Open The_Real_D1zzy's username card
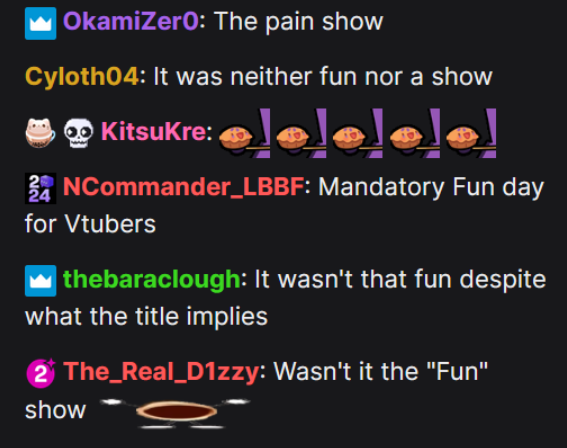The height and width of the screenshot is (448, 567). click(x=161, y=372)
